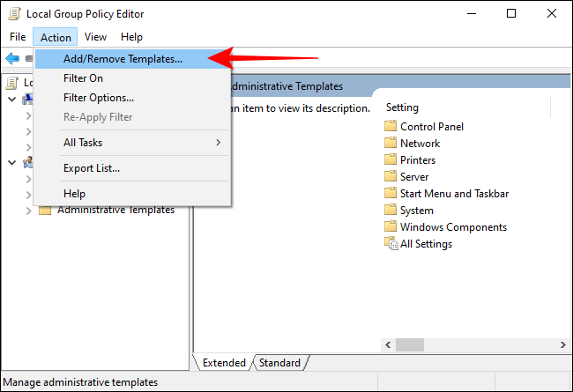Click the All Settings icon

tap(391, 244)
